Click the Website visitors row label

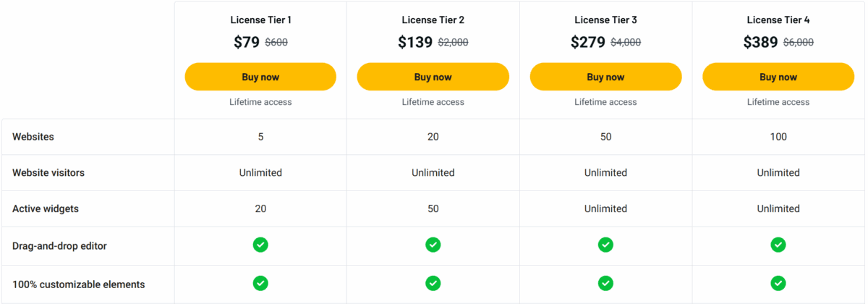click(48, 172)
